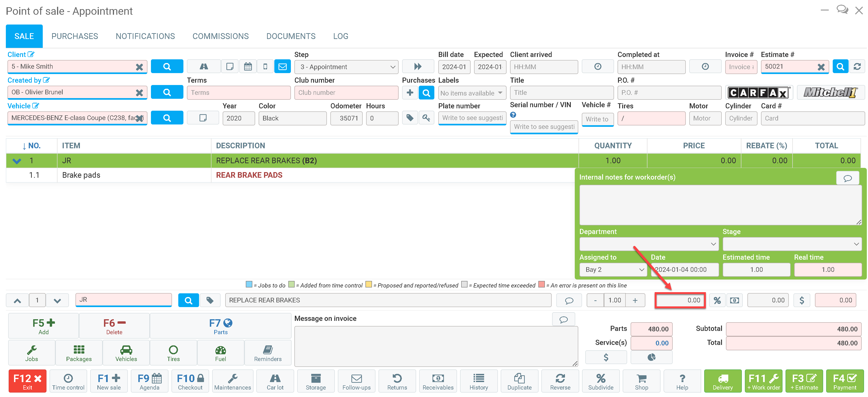Click the F12 Exit button
This screenshot has width=868, height=397.
(27, 381)
